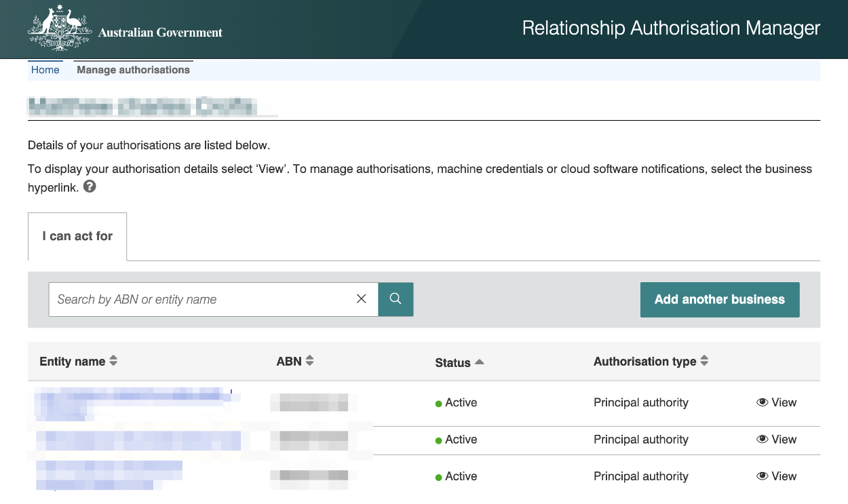848x504 pixels.
Task: Click eye icon in second authorisation row
Action: (762, 440)
